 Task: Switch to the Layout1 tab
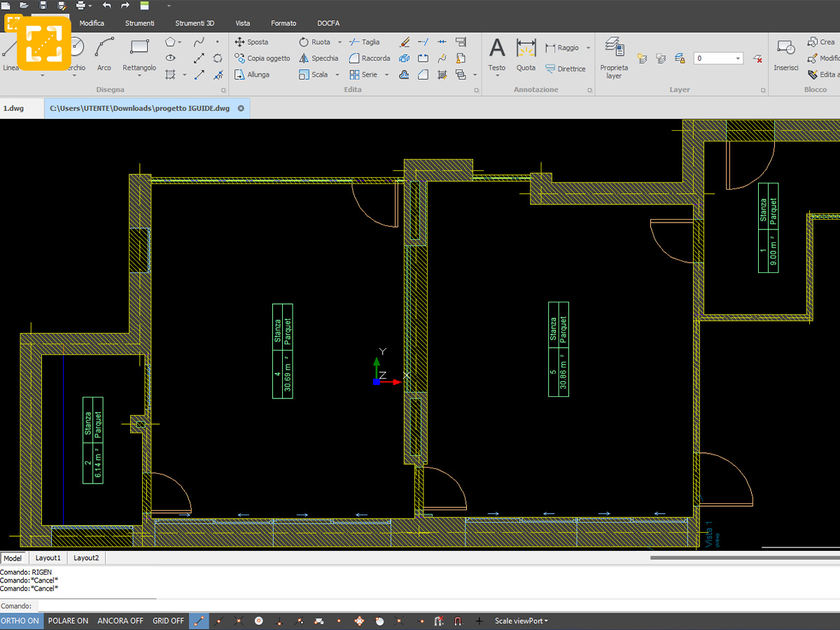coord(48,558)
